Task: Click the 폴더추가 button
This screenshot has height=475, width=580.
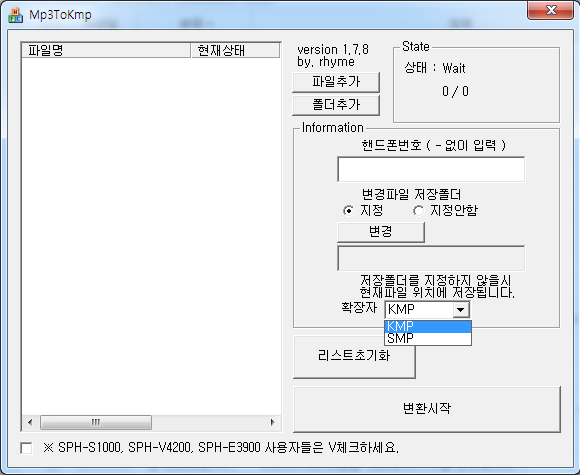Action: point(336,105)
